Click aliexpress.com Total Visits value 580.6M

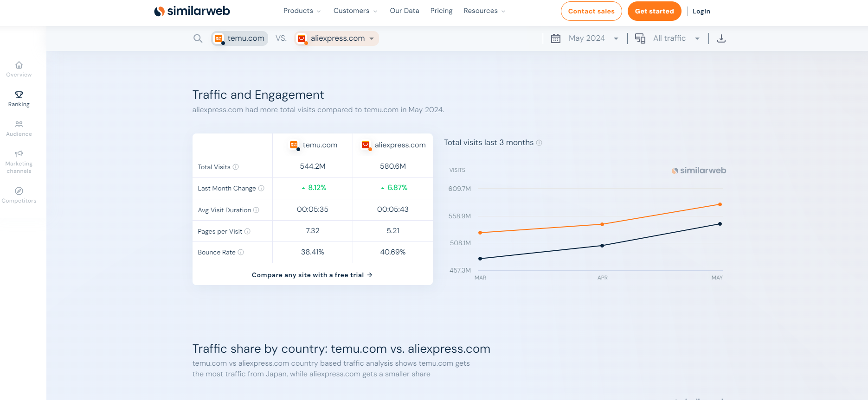point(393,166)
